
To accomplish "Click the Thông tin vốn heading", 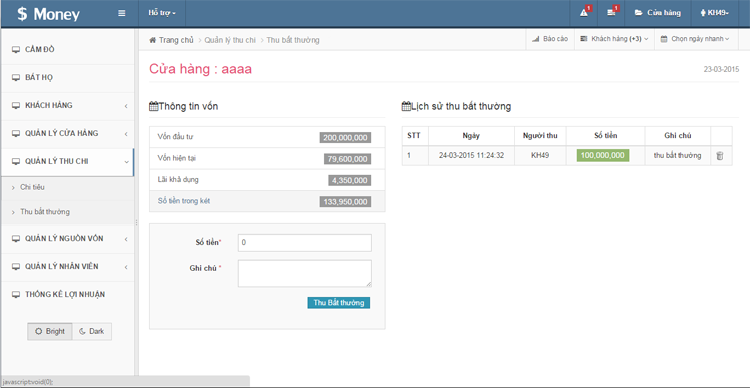I will pos(184,106).
